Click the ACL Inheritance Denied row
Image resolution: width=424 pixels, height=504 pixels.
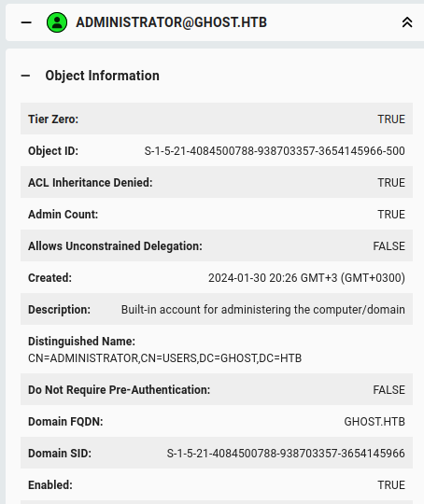click(x=217, y=183)
